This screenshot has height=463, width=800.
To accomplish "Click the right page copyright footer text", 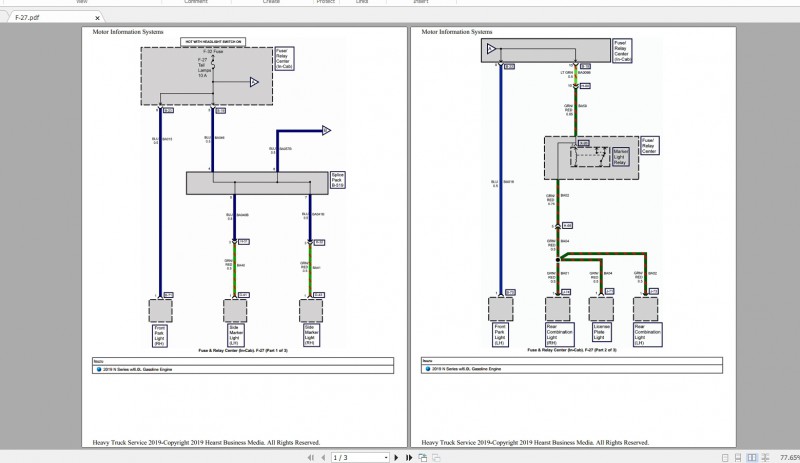I will coord(535,443).
